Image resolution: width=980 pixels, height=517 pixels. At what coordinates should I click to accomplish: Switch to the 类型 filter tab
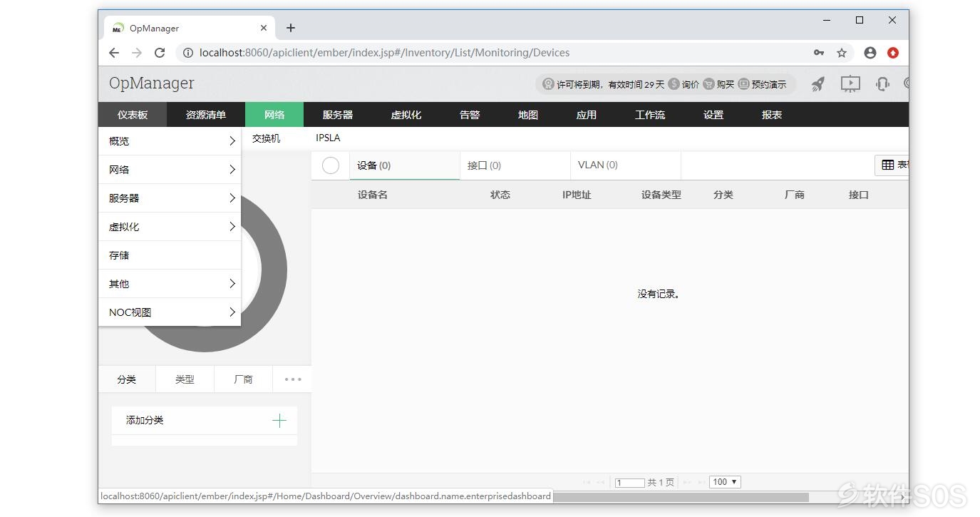[x=185, y=379]
